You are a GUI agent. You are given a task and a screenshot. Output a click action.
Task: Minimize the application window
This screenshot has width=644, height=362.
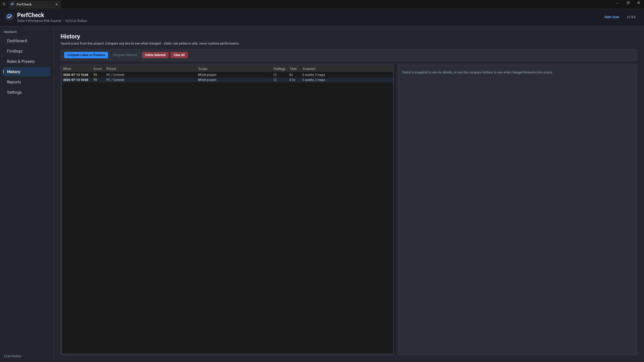pos(618,3)
